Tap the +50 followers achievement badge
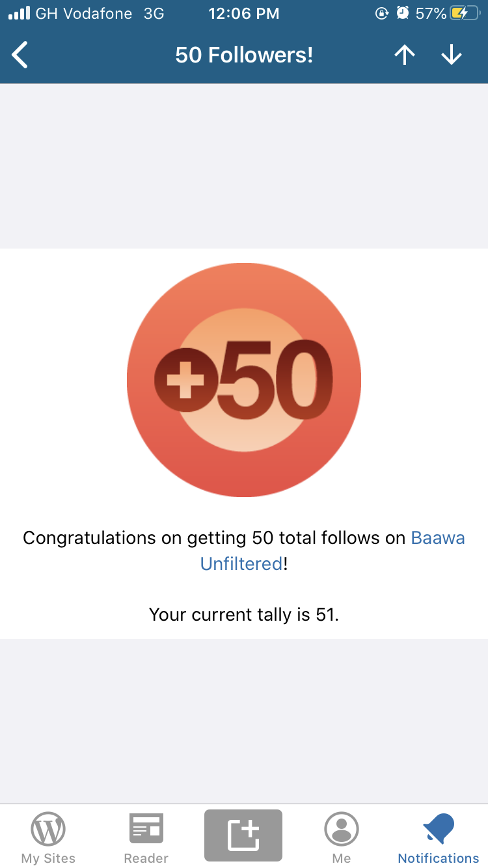This screenshot has height=868, width=488. click(243, 380)
